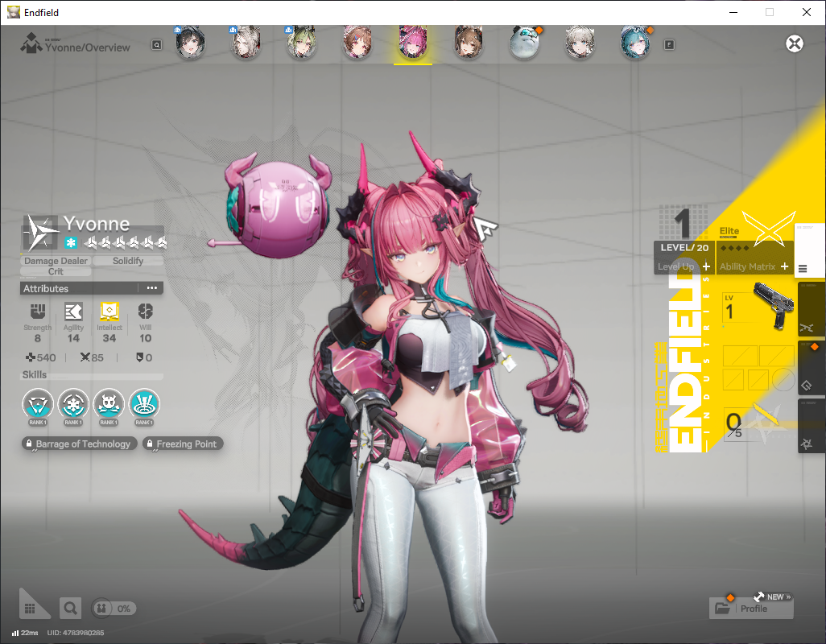The height and width of the screenshot is (644, 826).
Task: Open the Crit tag
Action: (x=56, y=272)
